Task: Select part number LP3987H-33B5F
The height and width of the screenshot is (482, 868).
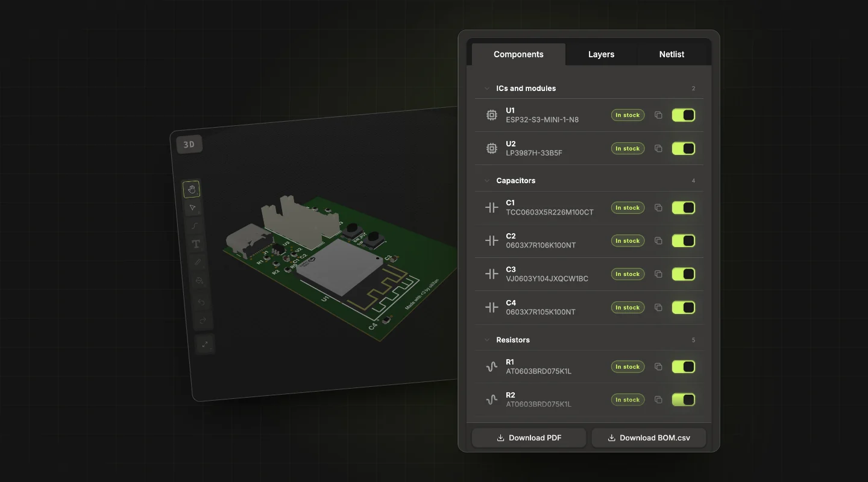Action: click(534, 153)
